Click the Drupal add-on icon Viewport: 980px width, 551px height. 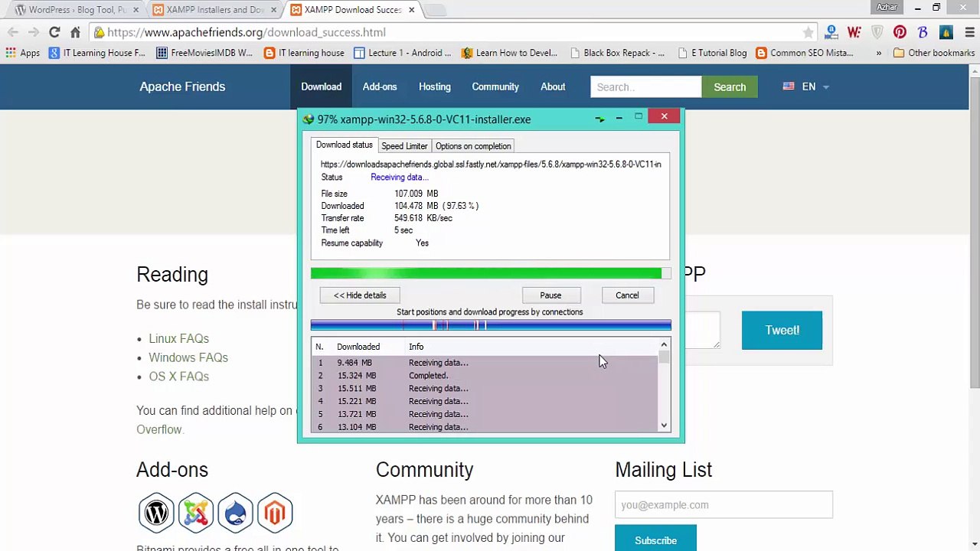pyautogui.click(x=235, y=513)
